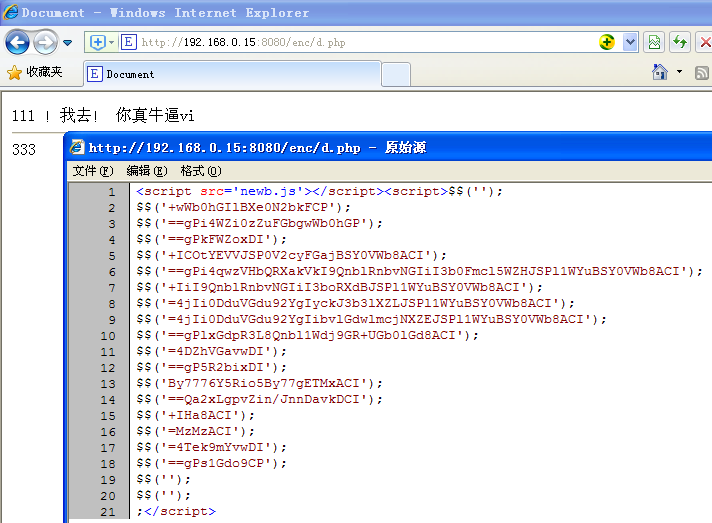Click line number 10 in gutter
Image resolution: width=712 pixels, height=523 pixels.
coord(108,336)
